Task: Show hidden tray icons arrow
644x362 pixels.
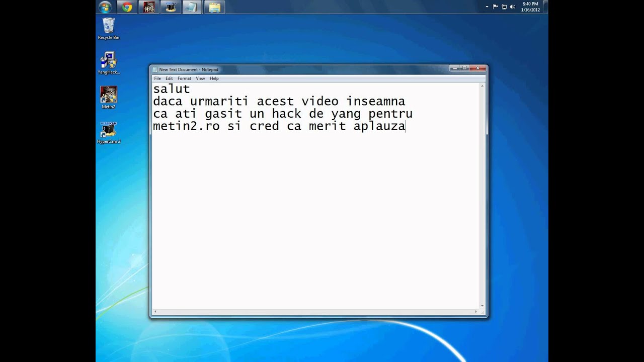Action: [487, 7]
